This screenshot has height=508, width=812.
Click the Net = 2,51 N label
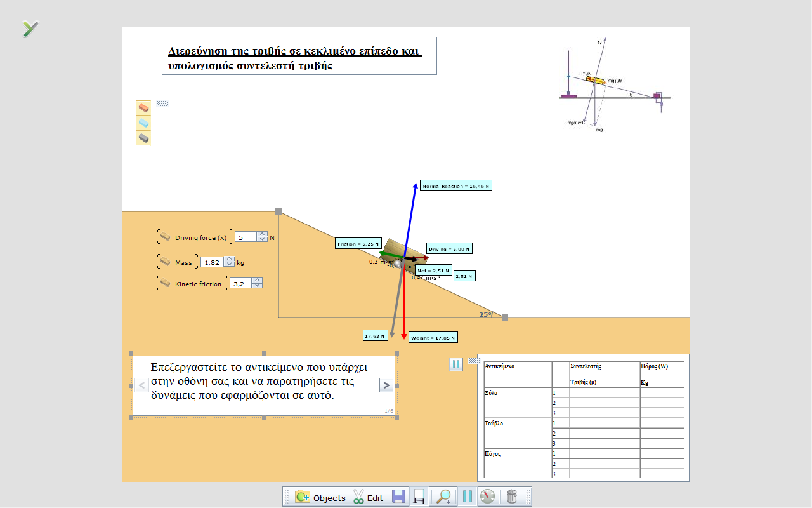(x=434, y=270)
